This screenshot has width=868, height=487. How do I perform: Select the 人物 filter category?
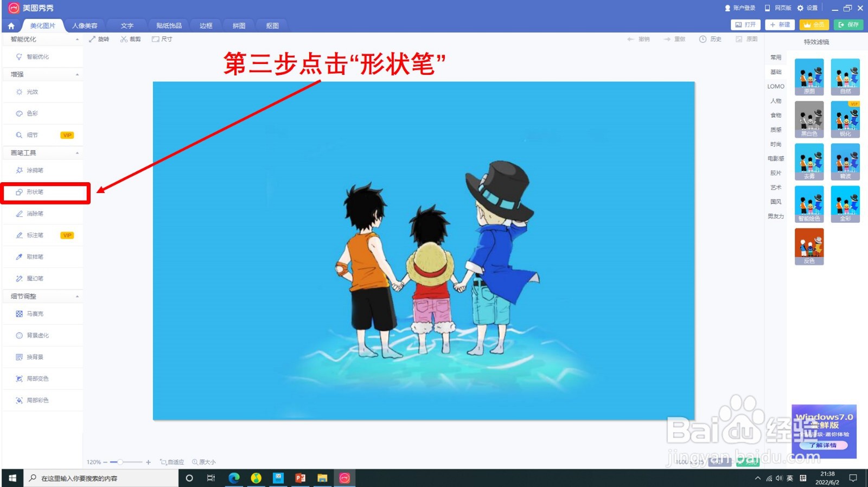[x=776, y=101]
